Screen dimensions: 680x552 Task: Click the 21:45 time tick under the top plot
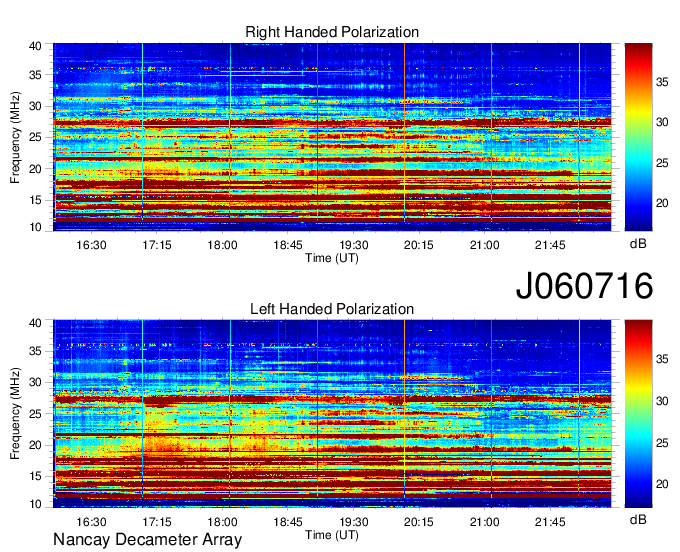(x=550, y=245)
